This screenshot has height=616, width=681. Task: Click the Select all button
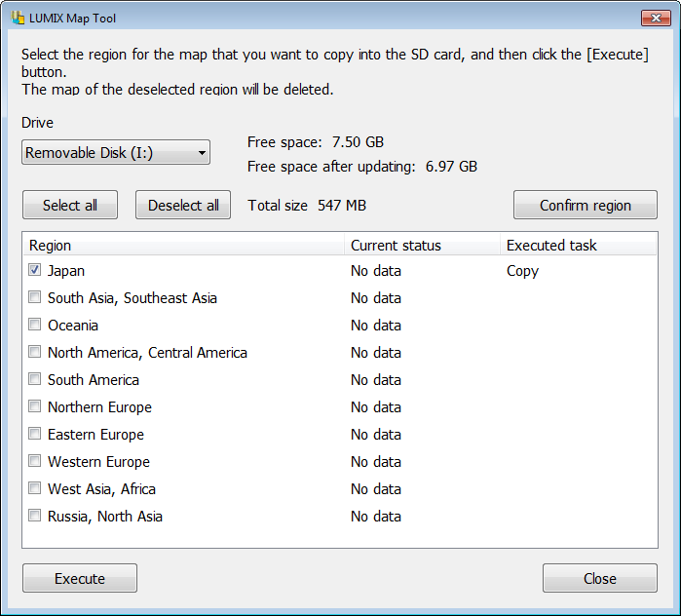click(70, 205)
